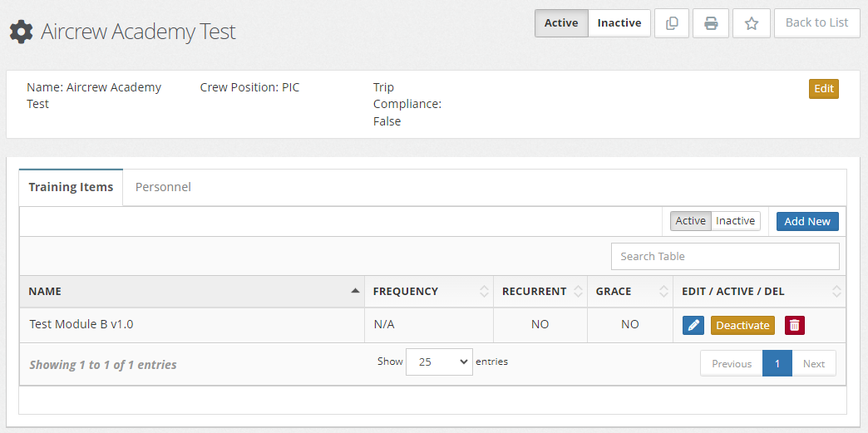The width and height of the screenshot is (868, 433).
Task: Sort table by Frequency column arrows
Action: 485,291
